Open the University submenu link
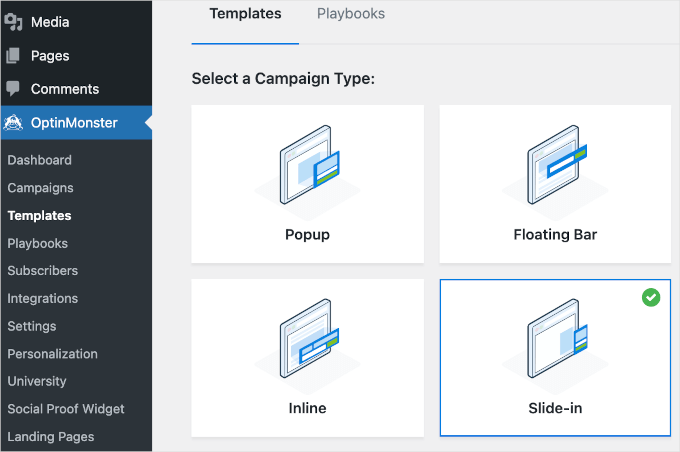This screenshot has height=452, width=680. pyautogui.click(x=37, y=381)
